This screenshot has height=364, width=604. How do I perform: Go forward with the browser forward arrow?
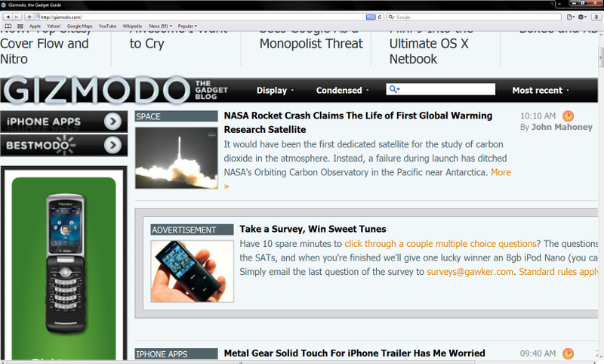17,17
